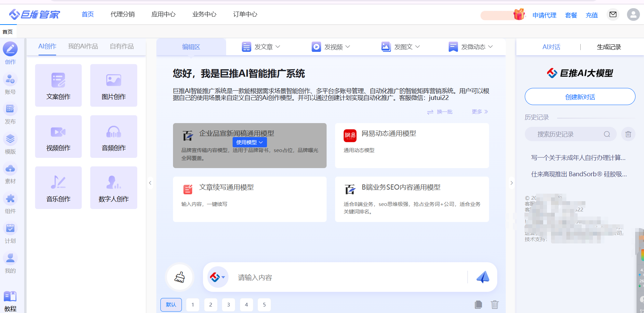Click the 文案创作 card
Image resolution: width=644 pixels, height=313 pixels.
(x=58, y=85)
